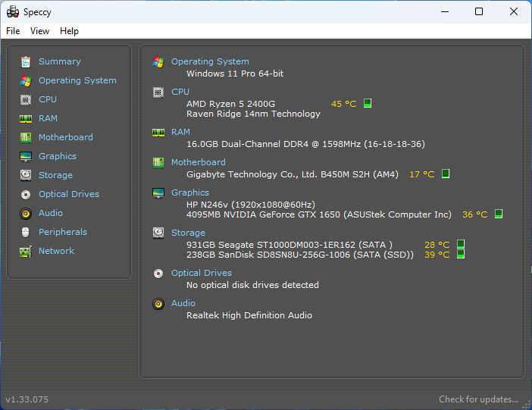Image resolution: width=532 pixels, height=410 pixels.
Task: Click the Storage drive icon in sidebar
Action: pyautogui.click(x=26, y=175)
